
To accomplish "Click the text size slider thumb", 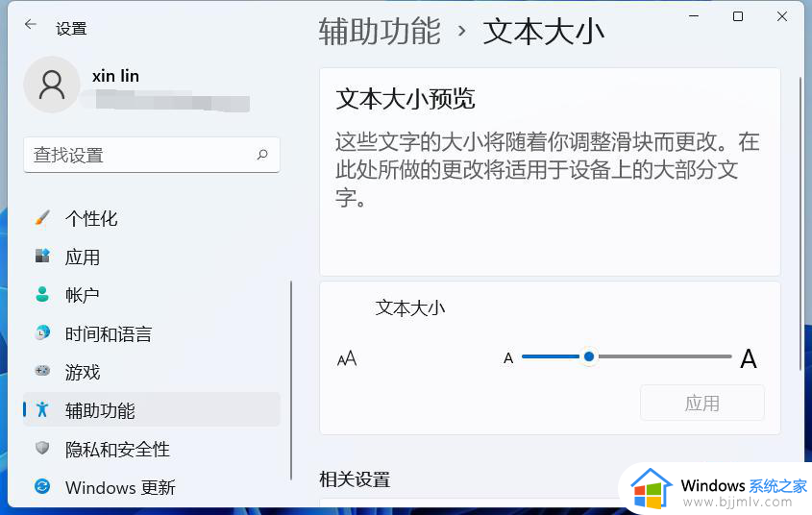I will pos(589,356).
